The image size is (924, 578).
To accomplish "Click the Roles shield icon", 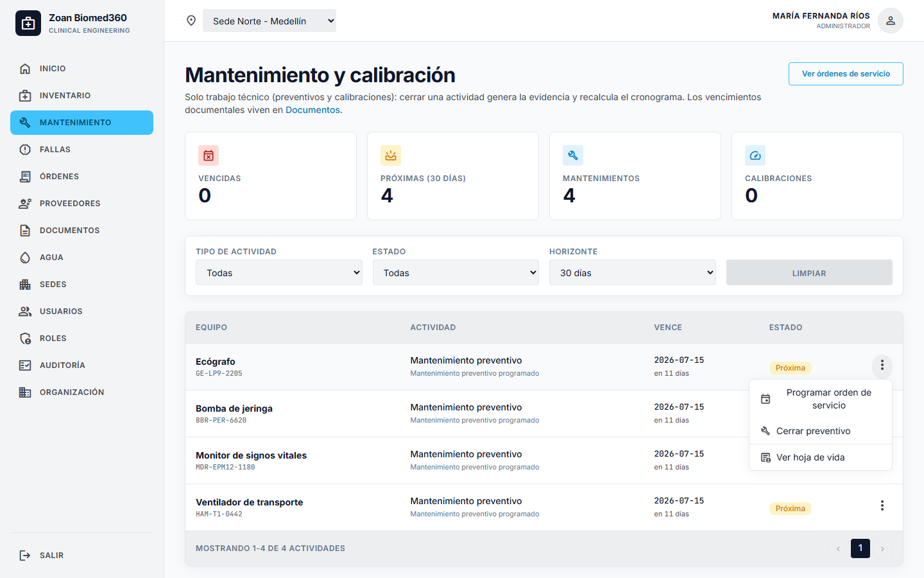I will 25,338.
